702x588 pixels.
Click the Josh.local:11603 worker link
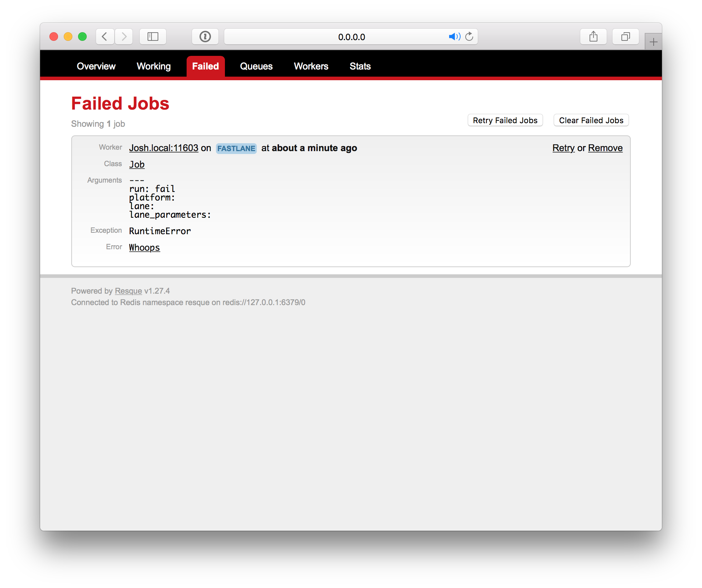164,148
